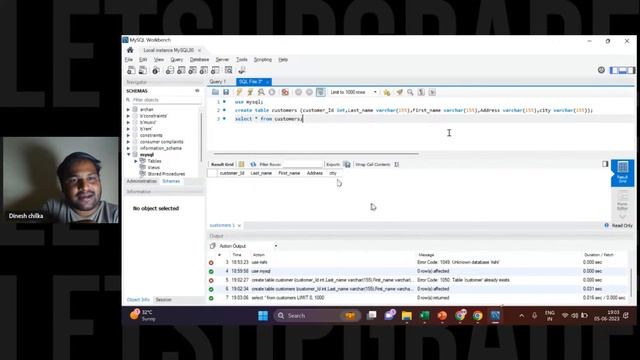The width and height of the screenshot is (640, 360).
Task: Execute the query with the first lightning bolt
Action: click(239, 92)
